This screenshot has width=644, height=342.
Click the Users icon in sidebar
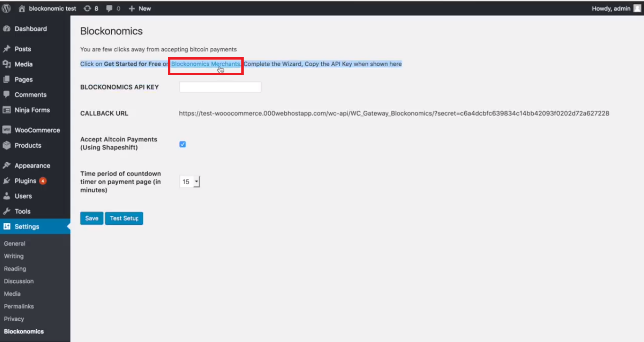7,196
